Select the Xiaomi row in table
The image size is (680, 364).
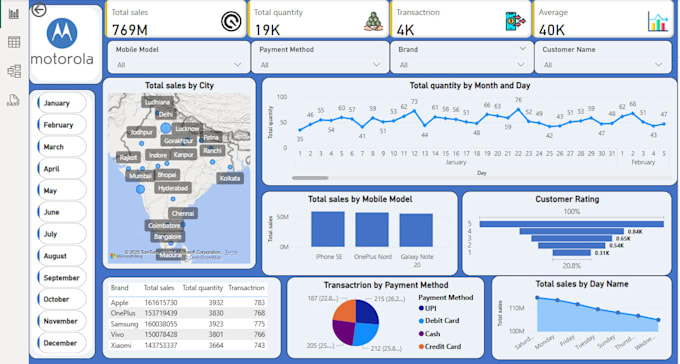pos(188,345)
